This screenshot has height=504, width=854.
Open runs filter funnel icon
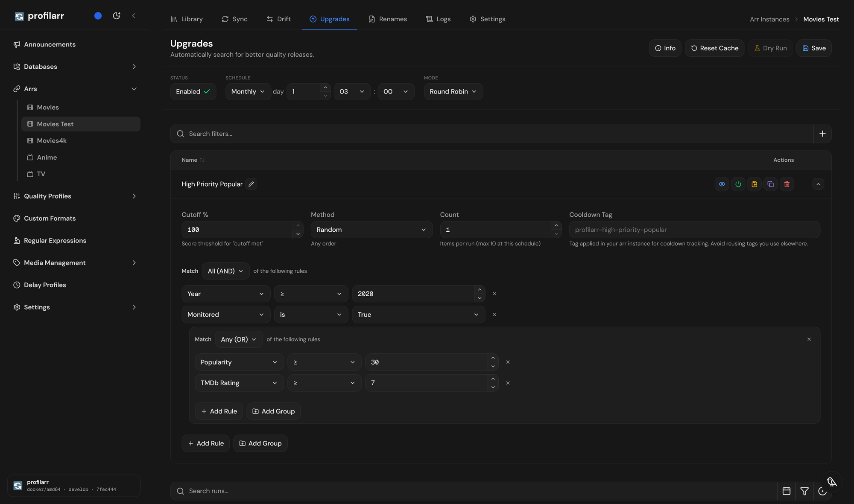tap(804, 491)
